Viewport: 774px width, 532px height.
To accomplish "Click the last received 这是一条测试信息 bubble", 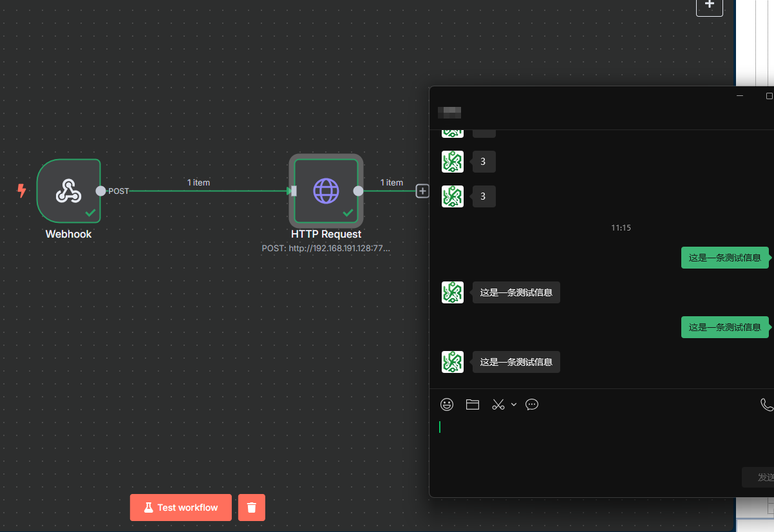I will [516, 362].
